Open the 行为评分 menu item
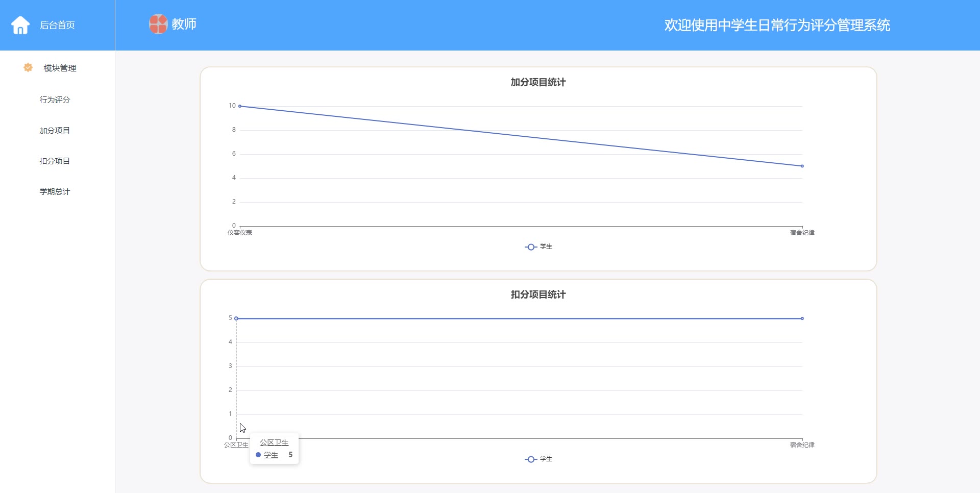Viewport: 980px width, 493px height. 55,100
